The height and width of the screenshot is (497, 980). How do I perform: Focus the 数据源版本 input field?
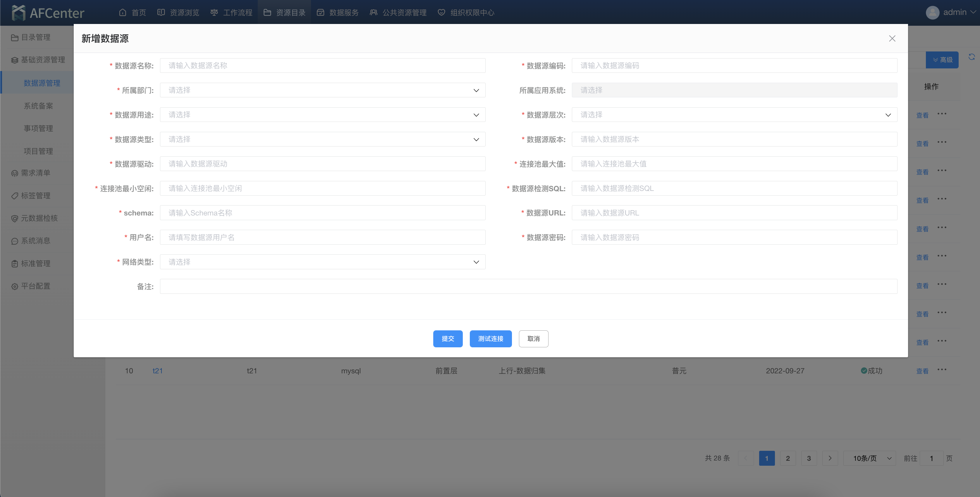[734, 139]
